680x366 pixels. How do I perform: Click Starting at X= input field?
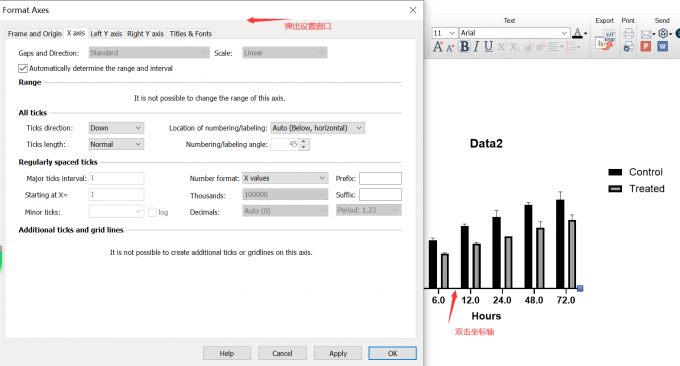click(116, 195)
